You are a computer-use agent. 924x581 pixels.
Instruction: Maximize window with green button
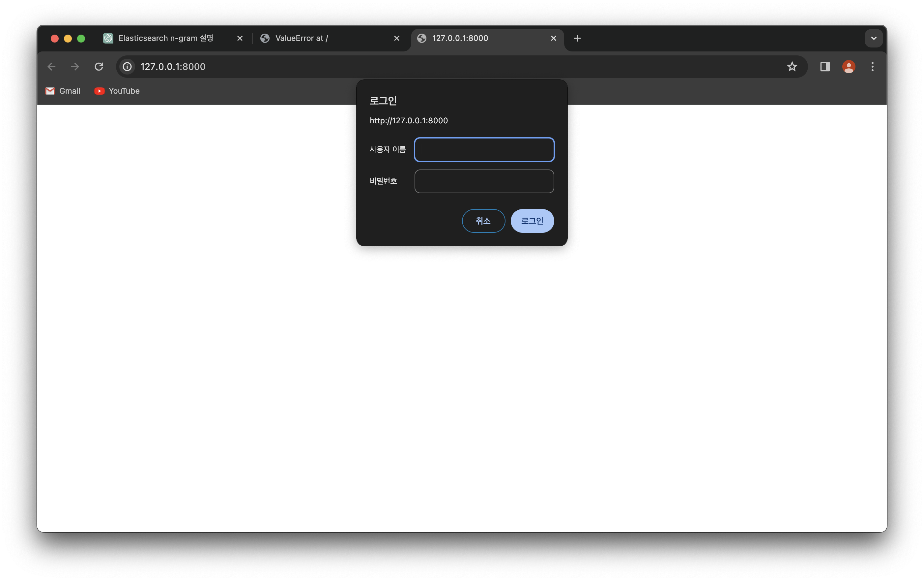81,38
